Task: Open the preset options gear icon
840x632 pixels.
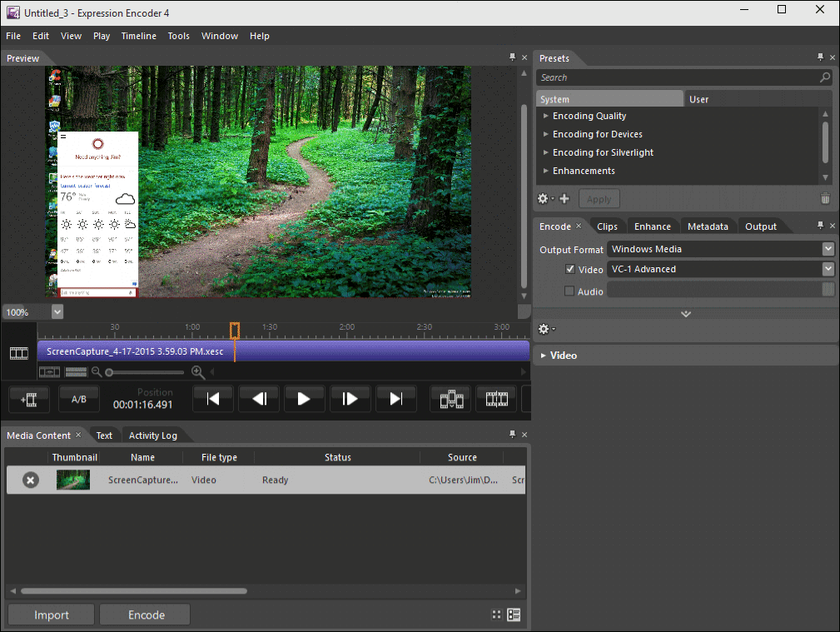Action: [x=543, y=198]
